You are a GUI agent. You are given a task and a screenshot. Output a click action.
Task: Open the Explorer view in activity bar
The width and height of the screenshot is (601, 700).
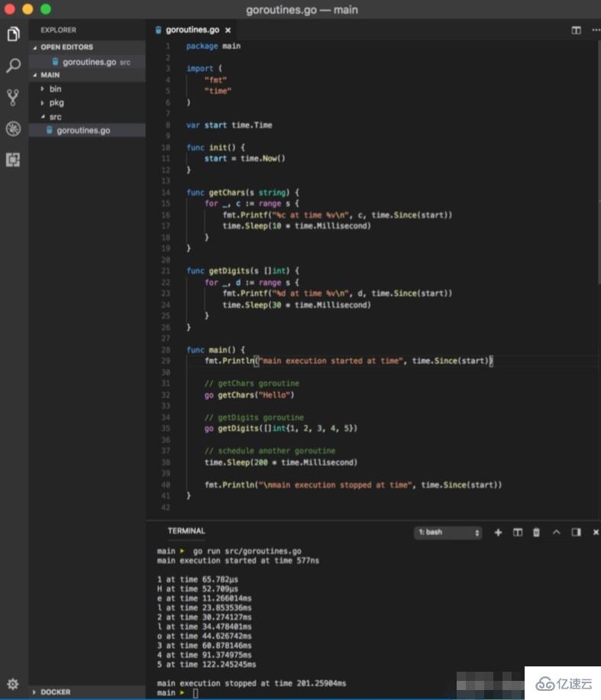click(x=13, y=34)
